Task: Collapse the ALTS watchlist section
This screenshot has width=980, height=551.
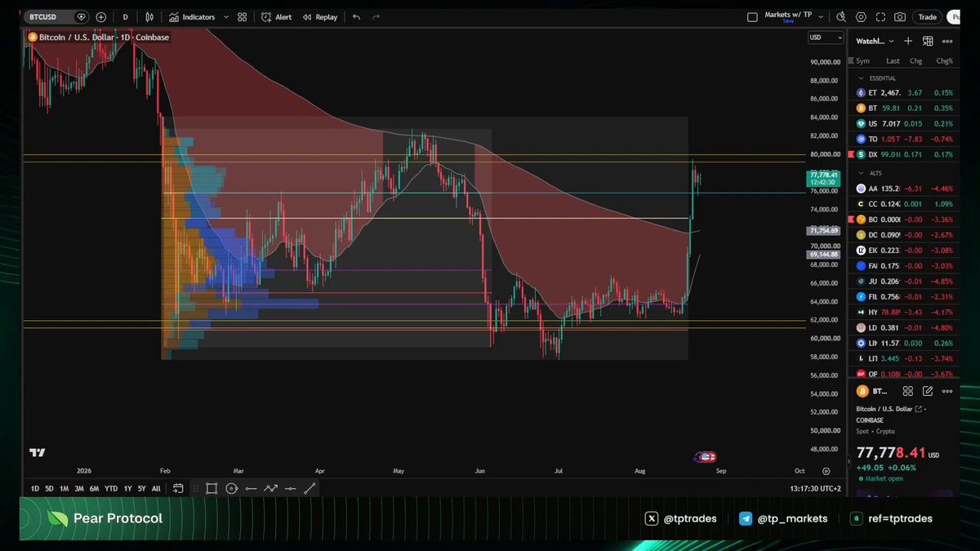Action: [x=861, y=173]
